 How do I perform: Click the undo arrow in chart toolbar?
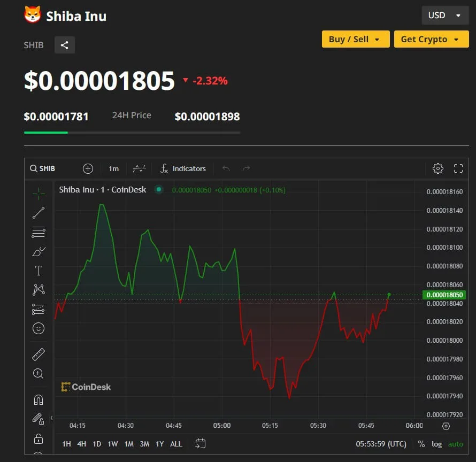(226, 168)
